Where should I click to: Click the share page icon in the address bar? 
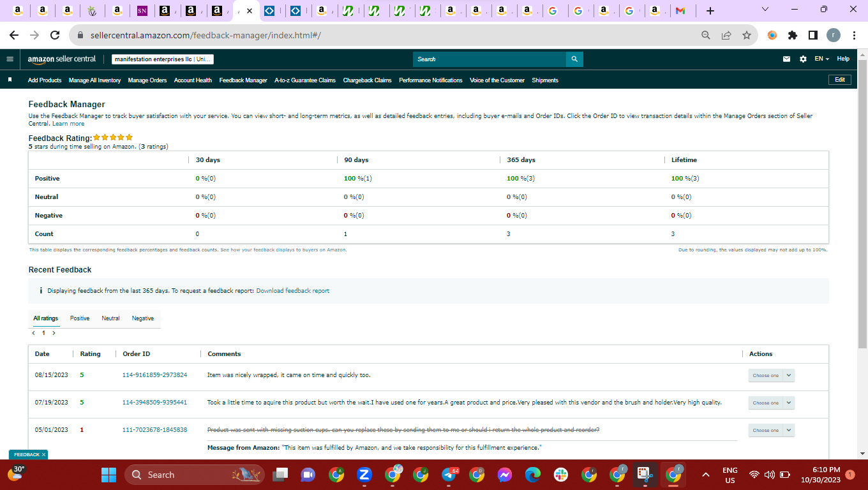click(x=726, y=35)
